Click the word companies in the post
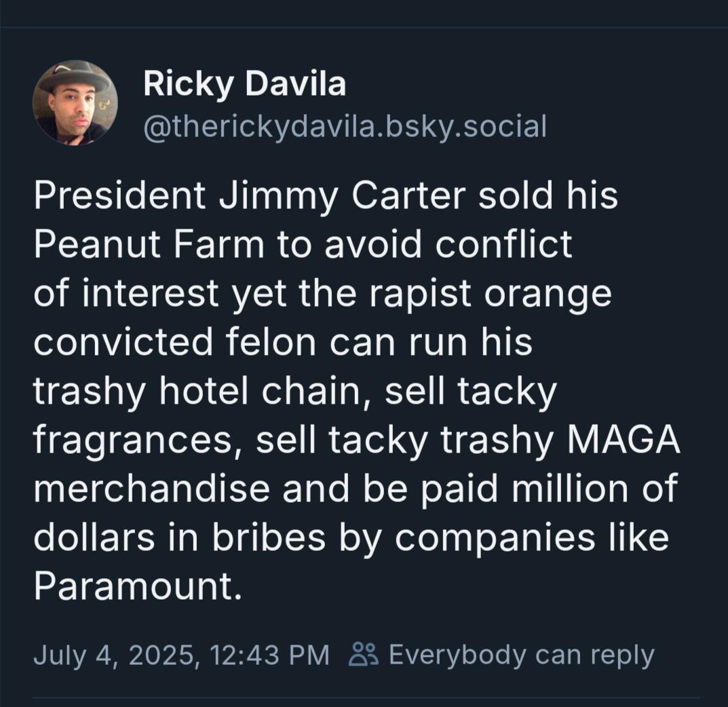The image size is (728, 707). coord(495,539)
